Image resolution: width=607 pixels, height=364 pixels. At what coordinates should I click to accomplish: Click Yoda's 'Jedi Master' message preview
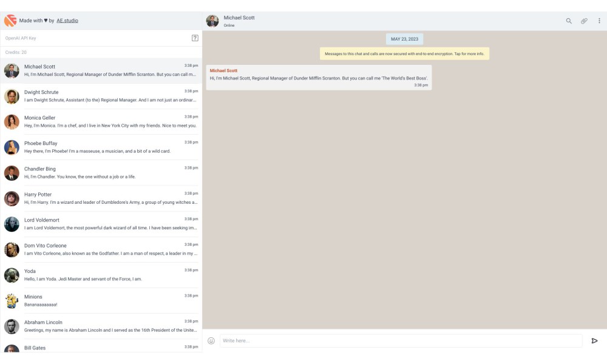click(x=83, y=279)
